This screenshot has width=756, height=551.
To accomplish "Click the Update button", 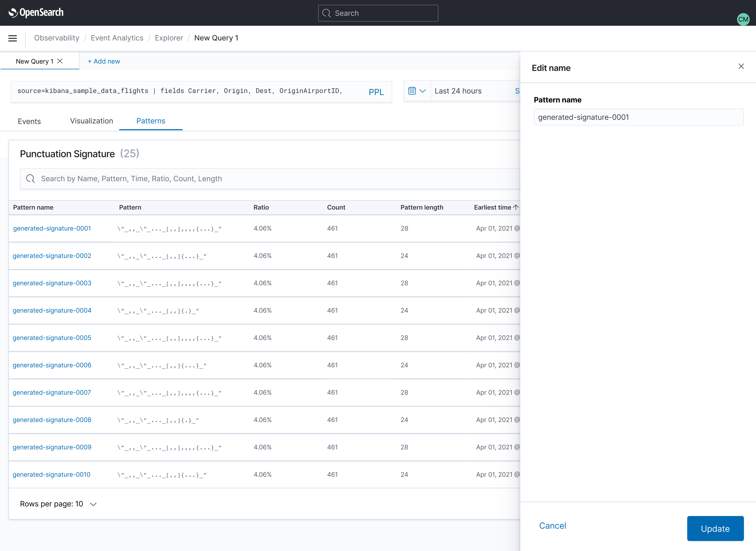I will pos(715,528).
